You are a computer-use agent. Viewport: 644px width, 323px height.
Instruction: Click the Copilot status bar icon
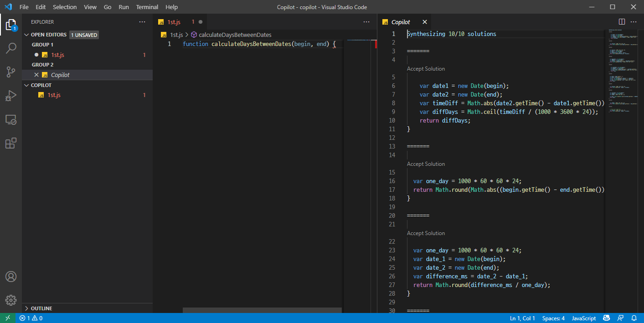(607, 318)
